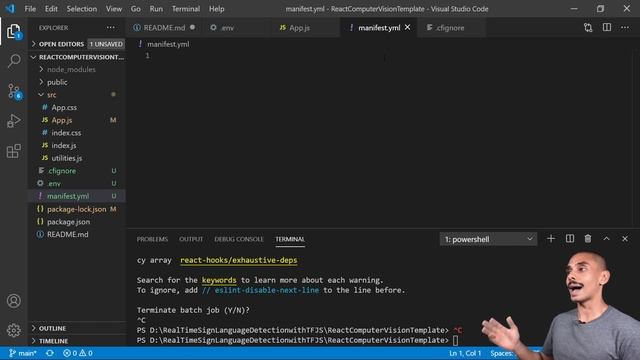Collapse the REACTCOMPUTERVISIONT... project folder

coord(77,57)
